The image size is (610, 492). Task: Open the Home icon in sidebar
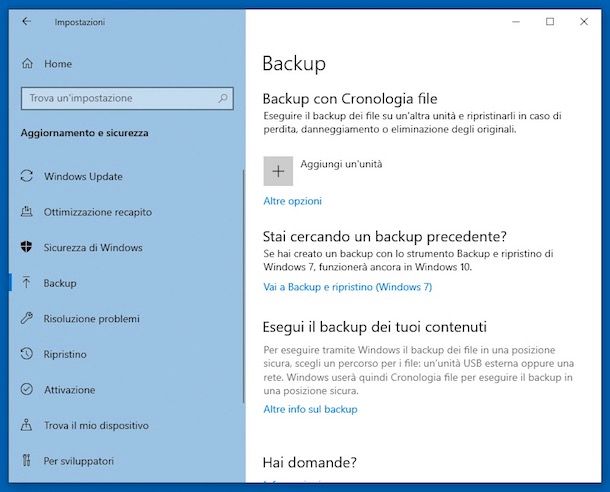click(27, 63)
